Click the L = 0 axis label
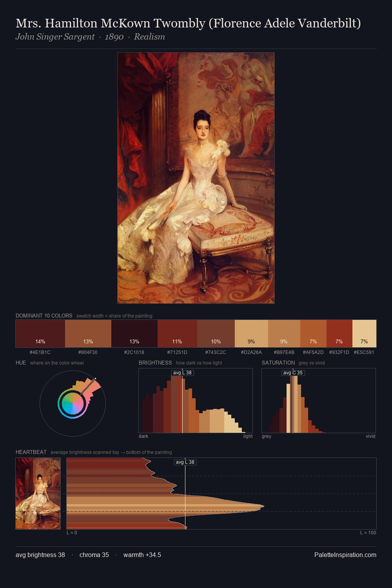Viewport: 392px width, 588px height. pyautogui.click(x=72, y=533)
